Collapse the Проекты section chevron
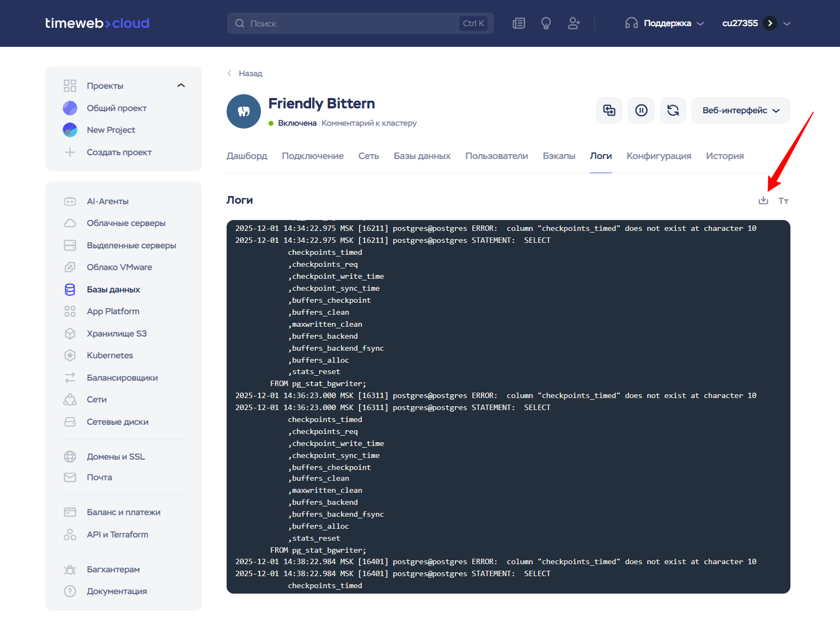Image resolution: width=840 pixels, height=629 pixels. [x=181, y=86]
